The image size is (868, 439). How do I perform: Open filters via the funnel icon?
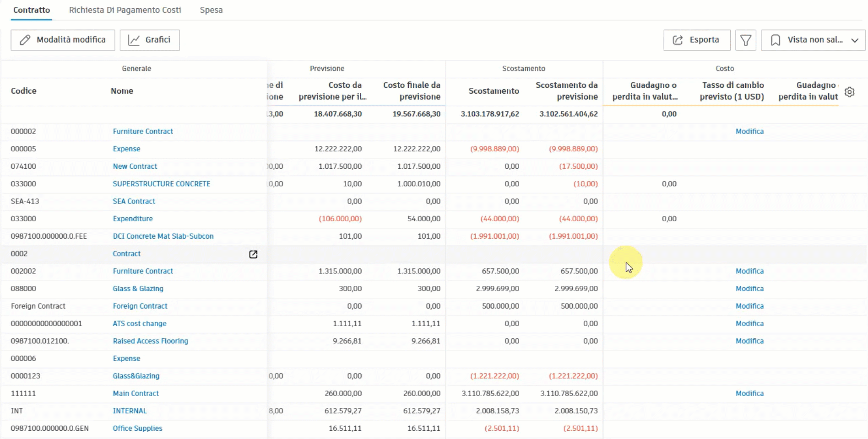coord(745,40)
